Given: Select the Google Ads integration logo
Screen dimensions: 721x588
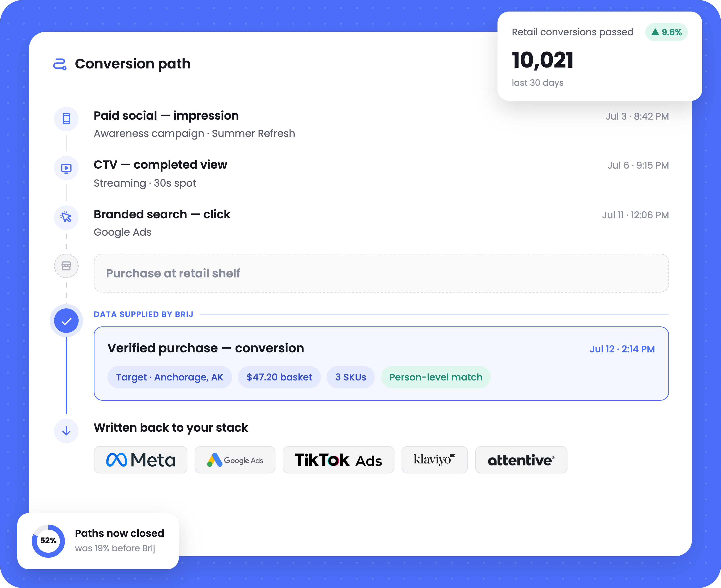Looking at the screenshot, I should click(x=235, y=460).
